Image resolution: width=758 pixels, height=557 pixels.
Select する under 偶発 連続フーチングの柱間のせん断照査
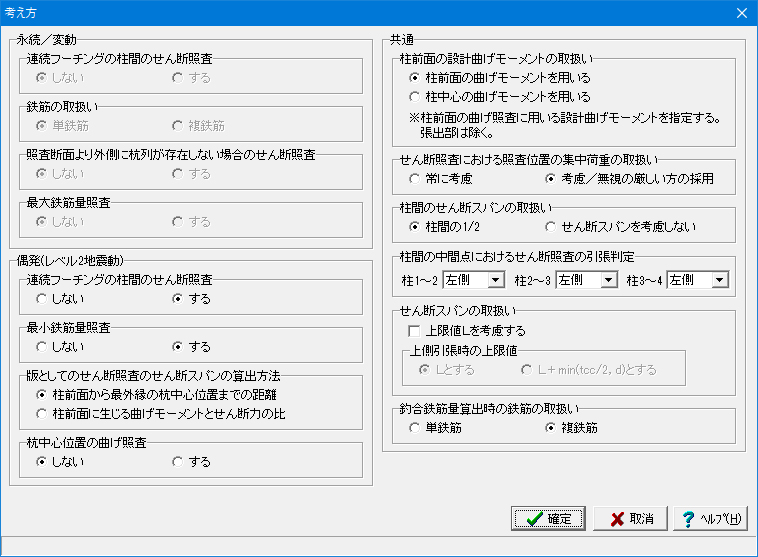coord(191,299)
